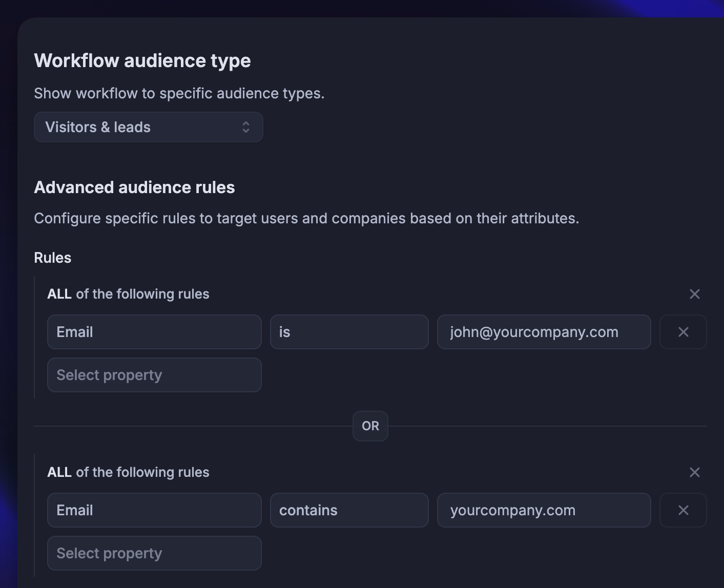This screenshot has height=588, width=724.
Task: Delete the john@yourcompany.com email rule
Action: tap(683, 332)
